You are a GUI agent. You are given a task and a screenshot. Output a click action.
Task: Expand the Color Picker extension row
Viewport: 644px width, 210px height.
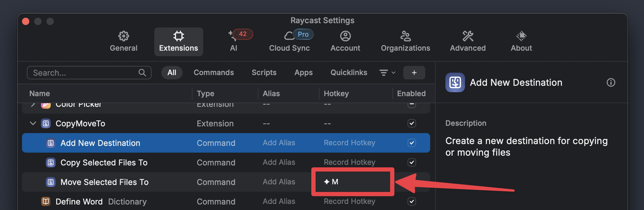(x=33, y=105)
